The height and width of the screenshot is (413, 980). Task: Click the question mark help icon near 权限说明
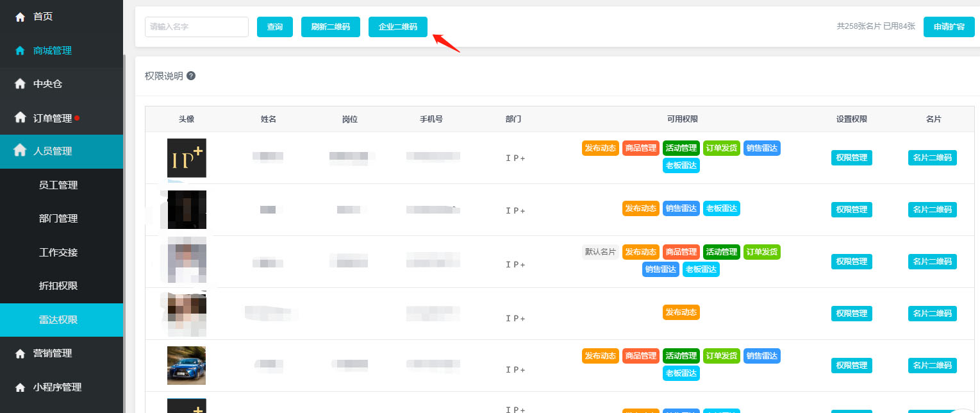pos(191,76)
